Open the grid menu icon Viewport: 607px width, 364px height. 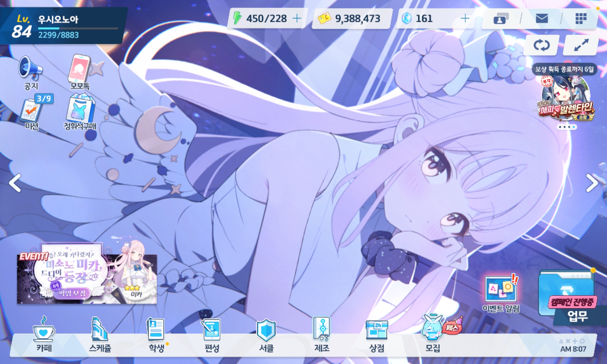click(x=581, y=19)
